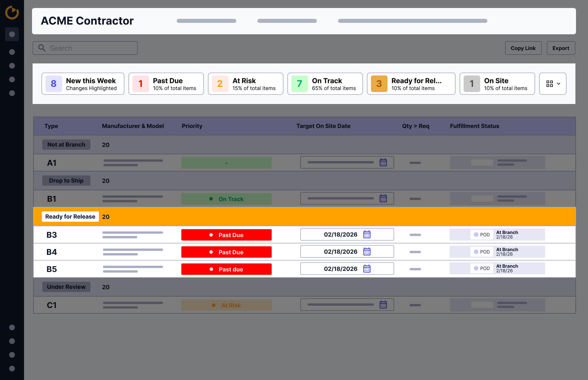Select the On Site summary tab

click(497, 84)
